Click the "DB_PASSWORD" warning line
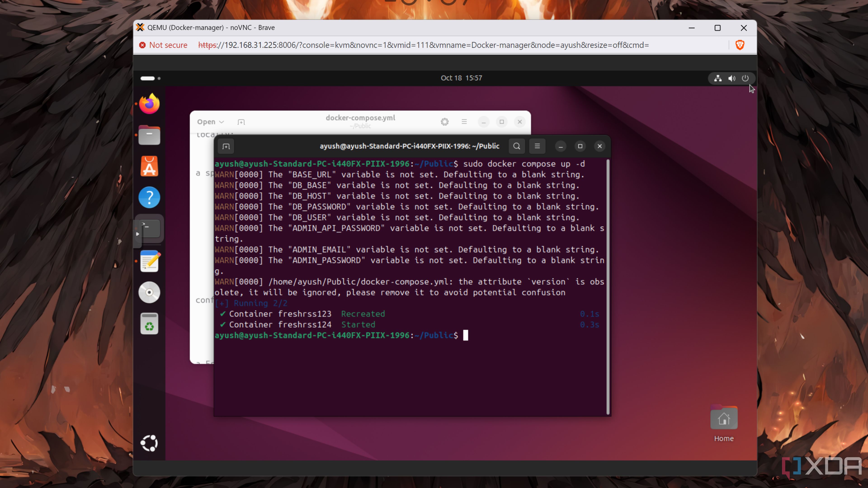868x488 pixels. pos(407,207)
